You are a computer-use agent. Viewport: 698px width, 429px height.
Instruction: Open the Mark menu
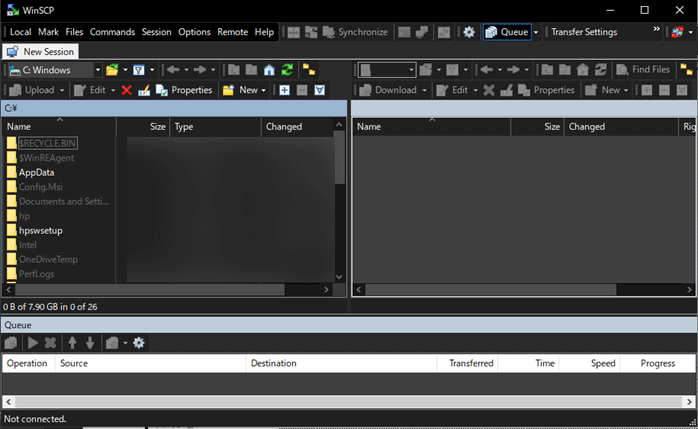[49, 32]
